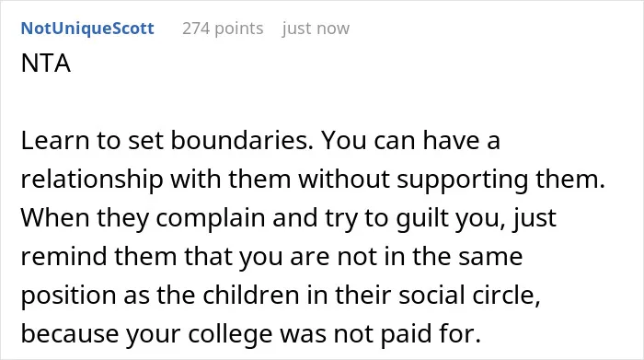
Task: Click the word 'boundaries' in the comment
Action: [x=238, y=141]
